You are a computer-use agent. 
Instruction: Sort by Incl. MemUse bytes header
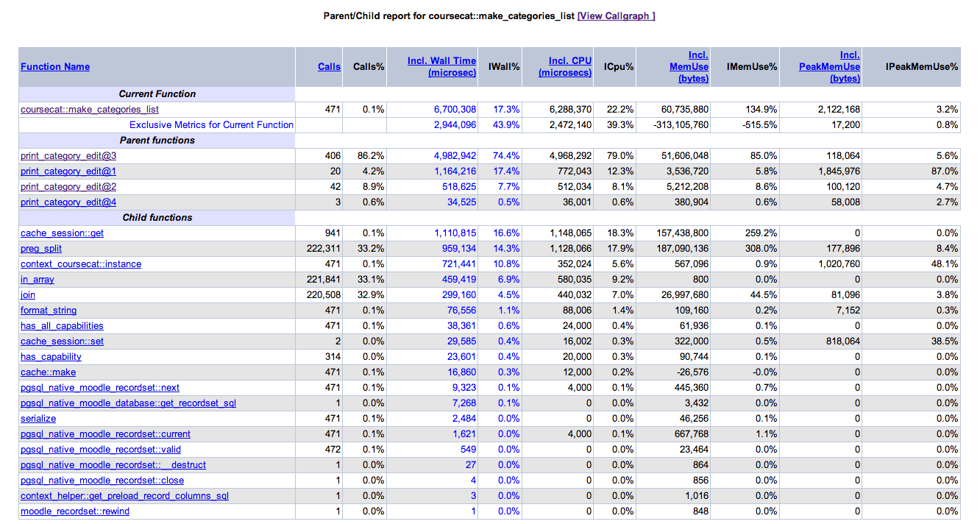tap(689, 66)
